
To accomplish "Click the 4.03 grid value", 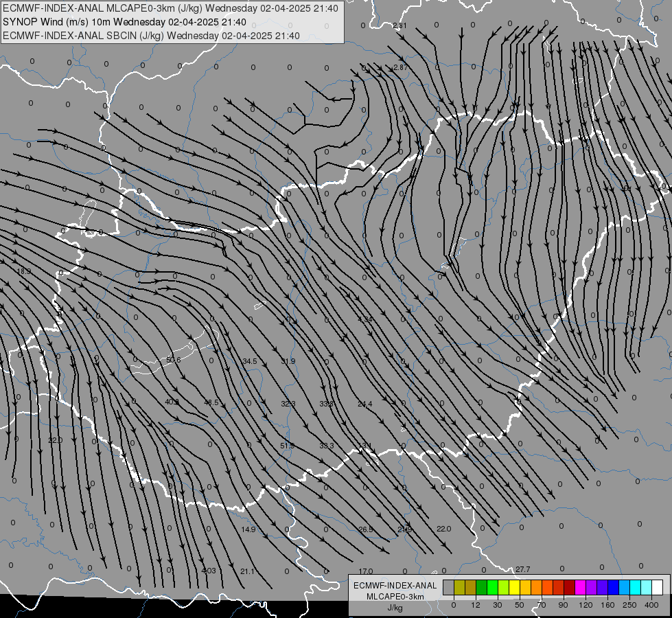I will click(209, 571).
